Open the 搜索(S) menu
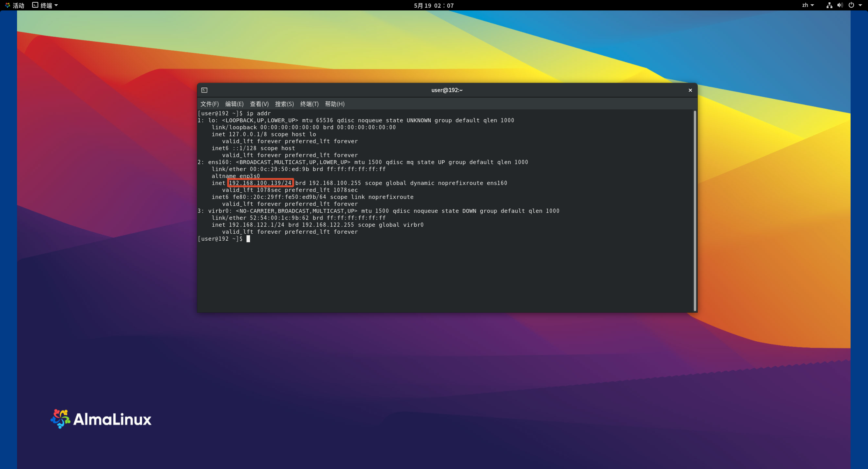The image size is (868, 469). 284,104
